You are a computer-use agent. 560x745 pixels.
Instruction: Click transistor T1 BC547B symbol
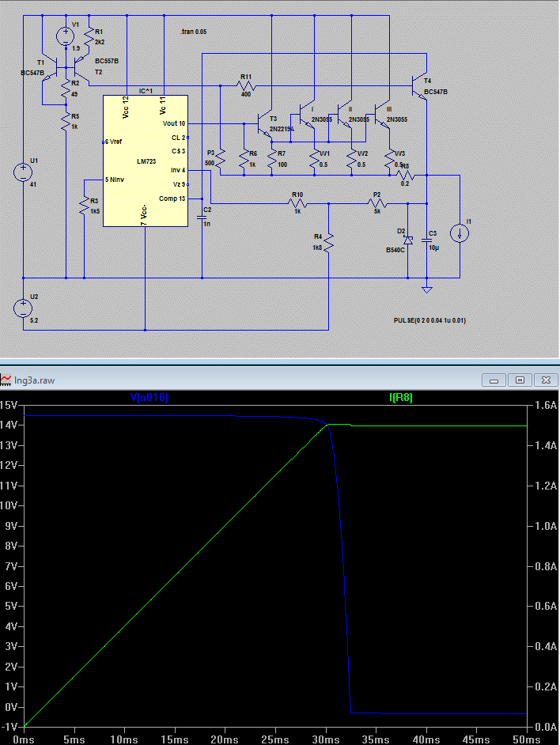coord(50,69)
